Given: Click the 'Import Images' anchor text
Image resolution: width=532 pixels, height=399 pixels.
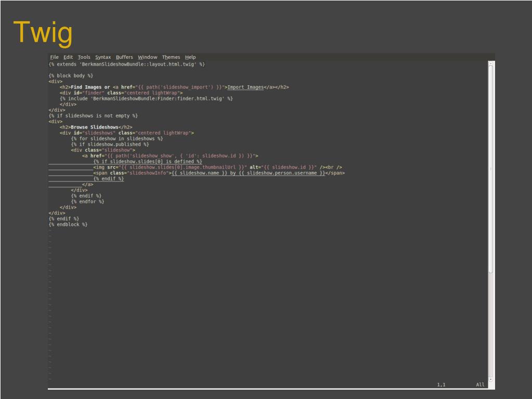Looking at the screenshot, I should (x=245, y=87).
